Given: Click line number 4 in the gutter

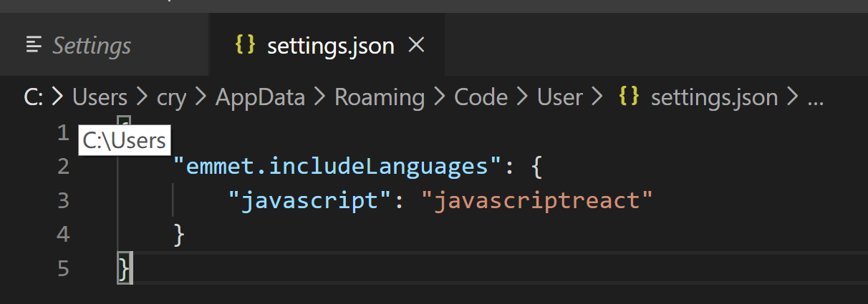Looking at the screenshot, I should tap(63, 235).
